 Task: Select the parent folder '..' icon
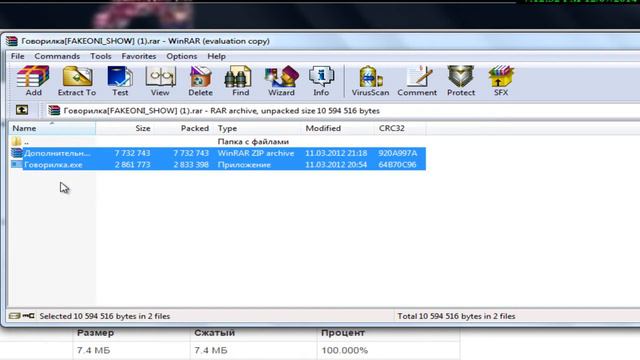tap(16, 142)
